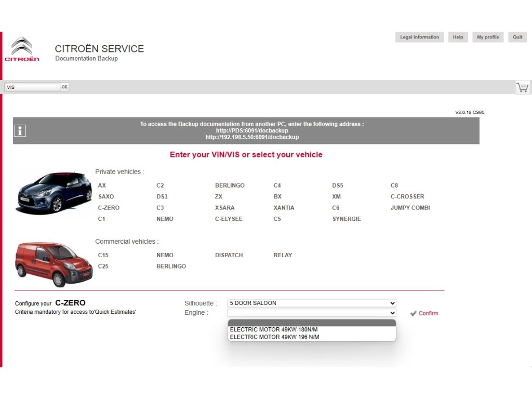Select commercial vehicle BERLINGO

click(171, 267)
